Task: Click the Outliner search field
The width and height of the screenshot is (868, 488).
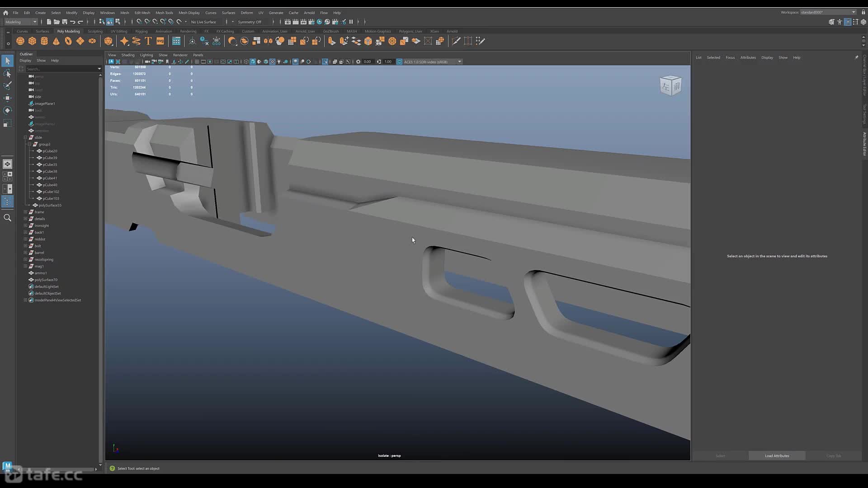Action: 61,69
